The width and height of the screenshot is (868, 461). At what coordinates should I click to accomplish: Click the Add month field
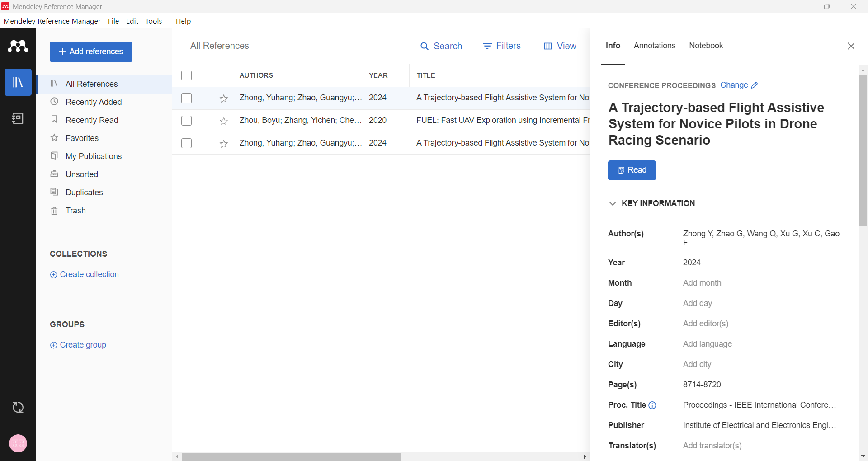pyautogui.click(x=702, y=283)
